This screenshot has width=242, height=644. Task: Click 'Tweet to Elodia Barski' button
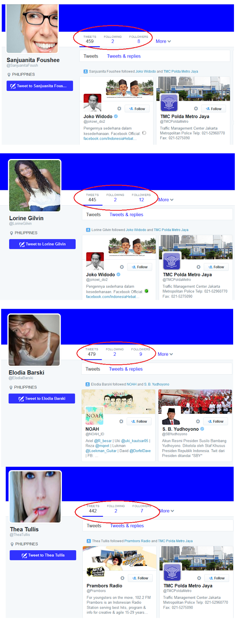pyautogui.click(x=42, y=398)
